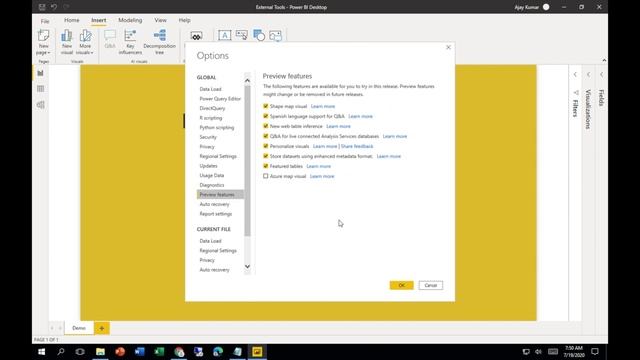
Task: Close the Options dialog with X
Action: pyautogui.click(x=448, y=47)
